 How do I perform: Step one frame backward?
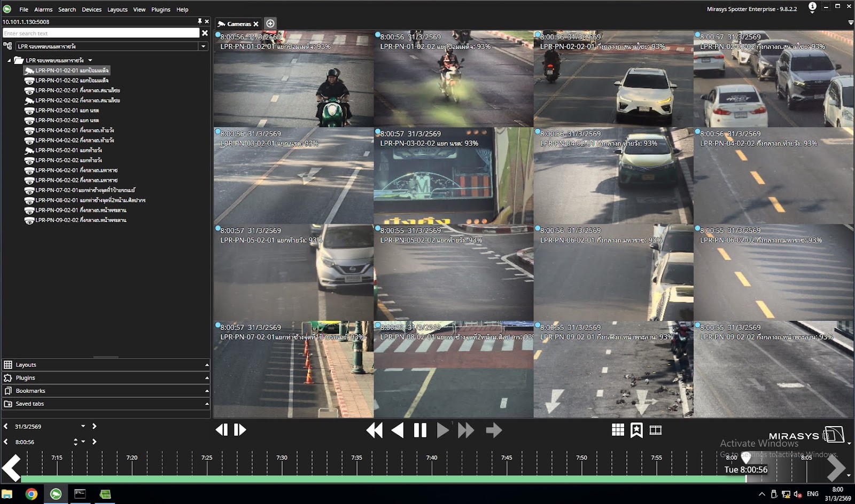(222, 430)
